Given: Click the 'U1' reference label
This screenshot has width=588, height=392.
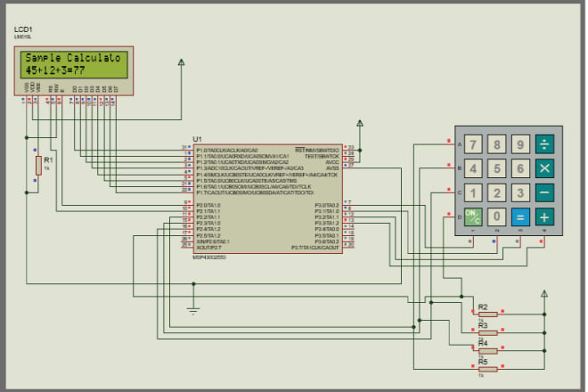Looking at the screenshot, I should pos(197,139).
